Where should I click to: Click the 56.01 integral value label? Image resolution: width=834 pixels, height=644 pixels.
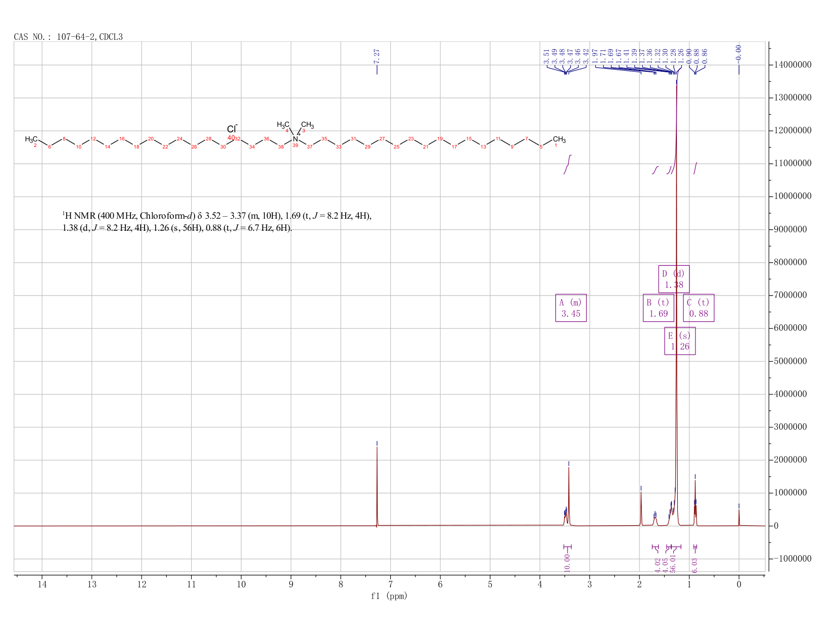(673, 563)
